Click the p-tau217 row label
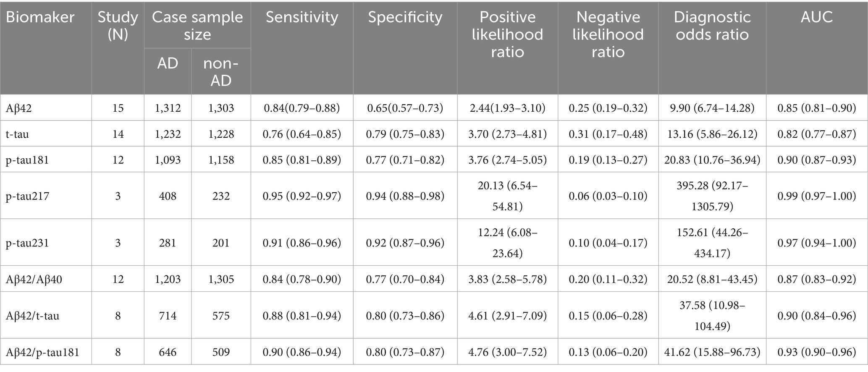This screenshot has width=868, height=372. point(27,196)
